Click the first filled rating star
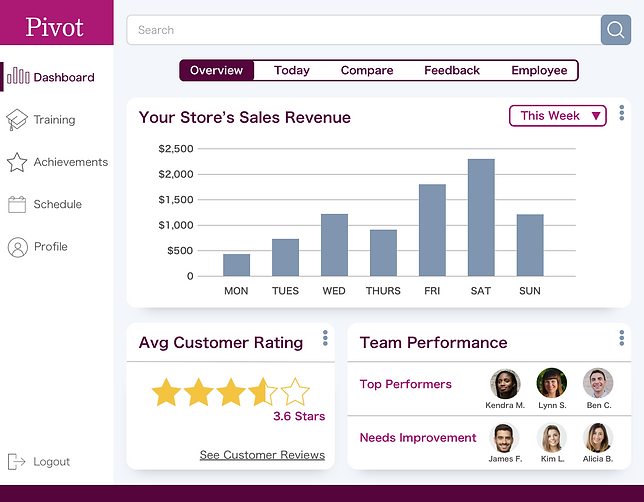 (166, 392)
